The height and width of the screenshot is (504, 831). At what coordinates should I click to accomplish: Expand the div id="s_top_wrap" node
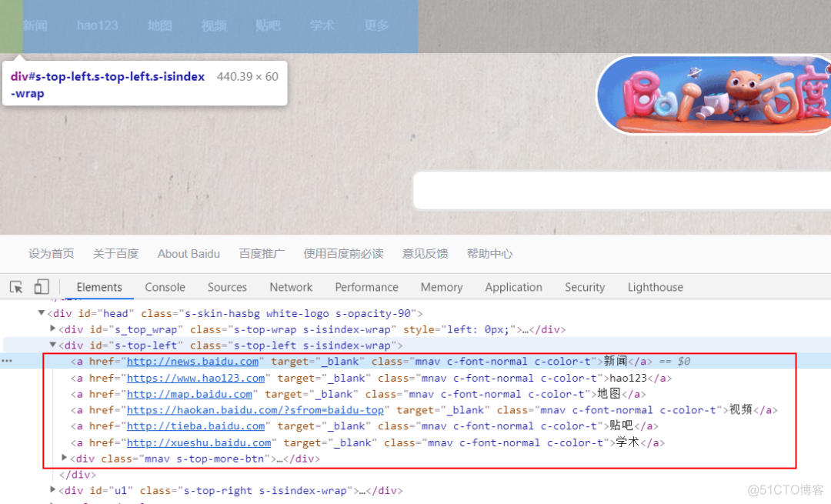pyautogui.click(x=53, y=329)
